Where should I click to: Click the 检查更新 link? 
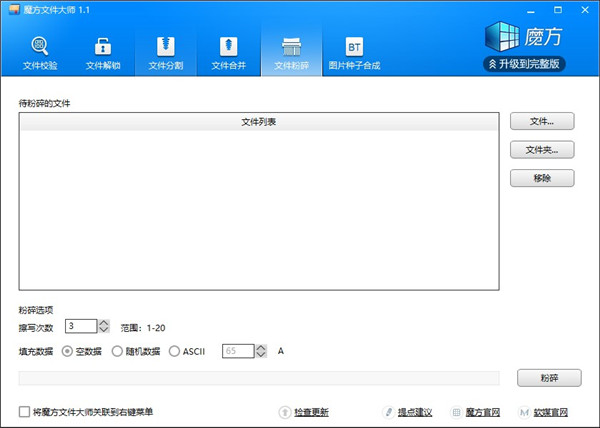311,412
